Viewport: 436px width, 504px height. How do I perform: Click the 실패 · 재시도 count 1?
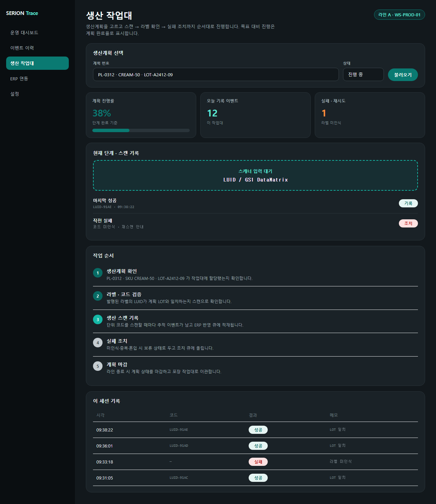(324, 113)
